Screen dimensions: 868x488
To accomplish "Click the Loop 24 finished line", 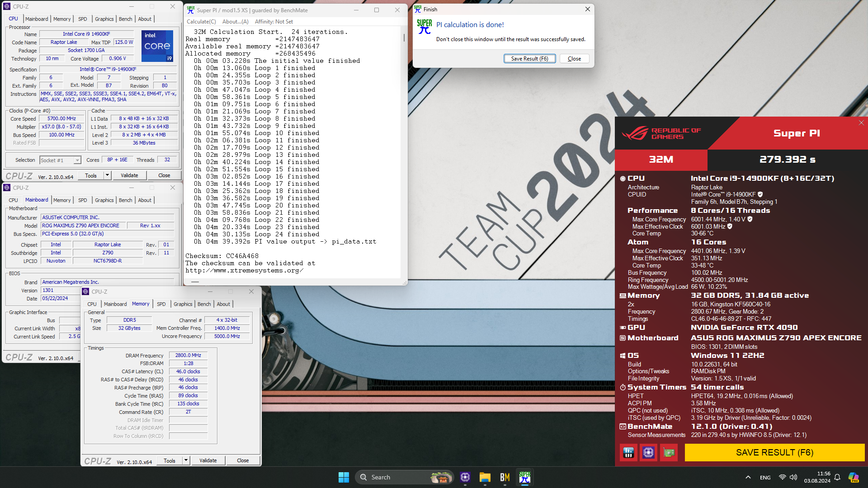I will pyautogui.click(x=257, y=235).
